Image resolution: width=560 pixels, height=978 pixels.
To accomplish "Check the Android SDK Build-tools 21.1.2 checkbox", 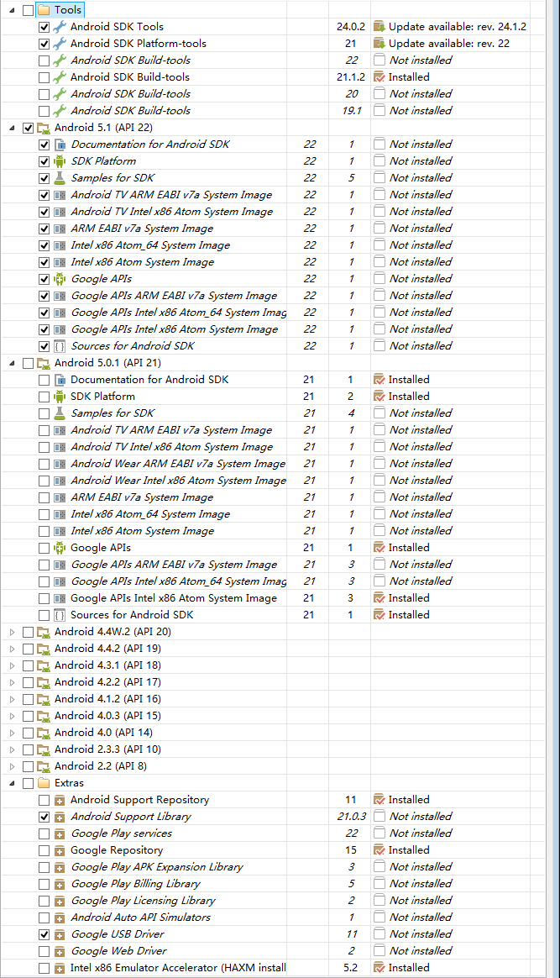I will click(x=44, y=77).
